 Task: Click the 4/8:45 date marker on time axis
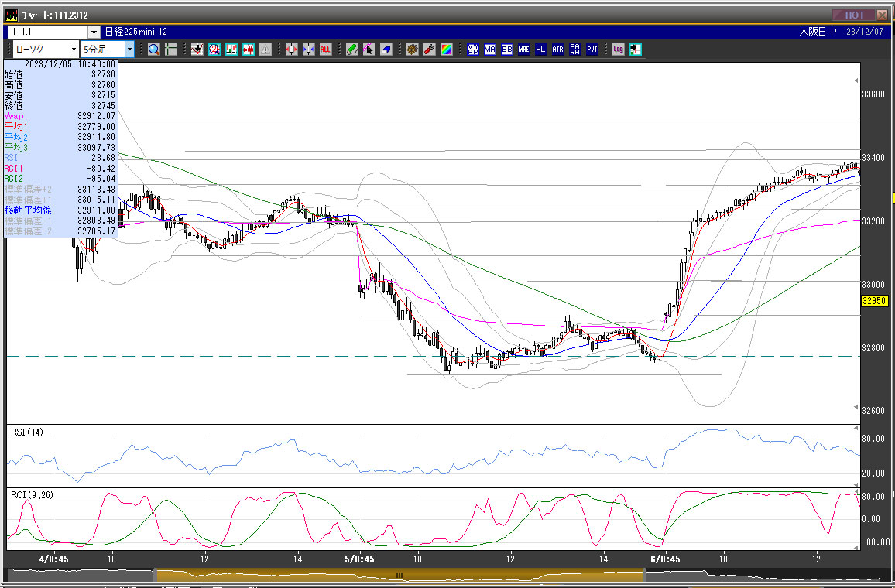(x=53, y=559)
